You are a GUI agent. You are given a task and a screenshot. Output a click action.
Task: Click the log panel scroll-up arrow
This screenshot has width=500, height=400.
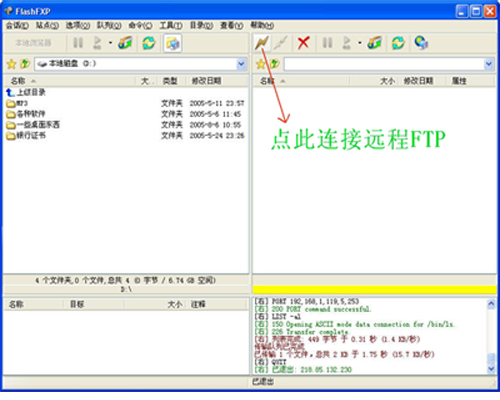pyautogui.click(x=491, y=304)
